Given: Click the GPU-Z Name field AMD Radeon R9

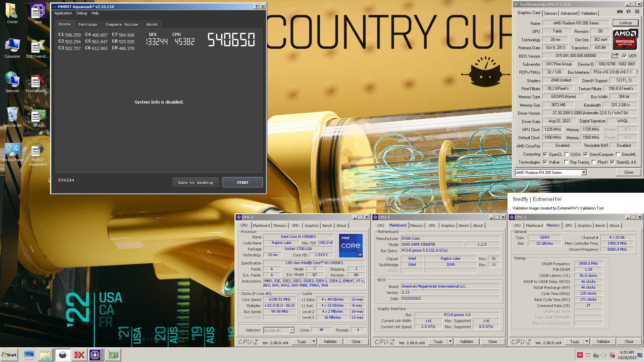Looking at the screenshot, I should [576, 23].
